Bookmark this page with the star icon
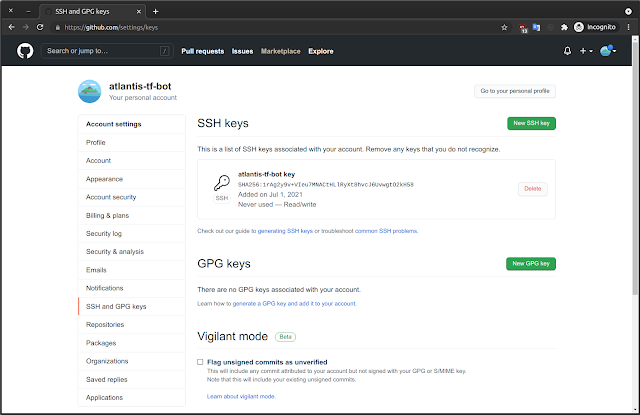The width and height of the screenshot is (640, 415). [x=504, y=27]
